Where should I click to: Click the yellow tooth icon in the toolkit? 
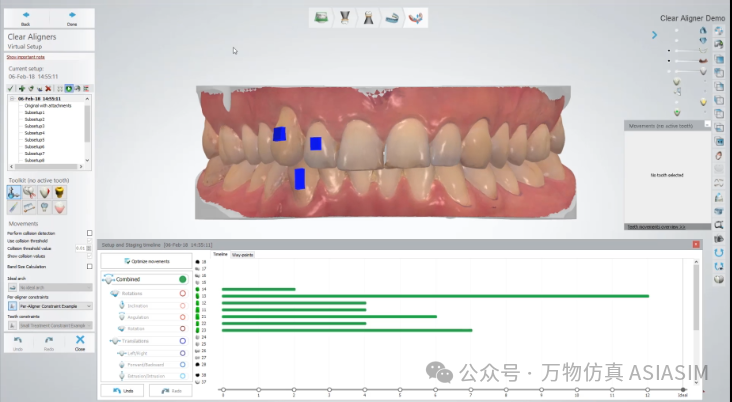tap(59, 192)
